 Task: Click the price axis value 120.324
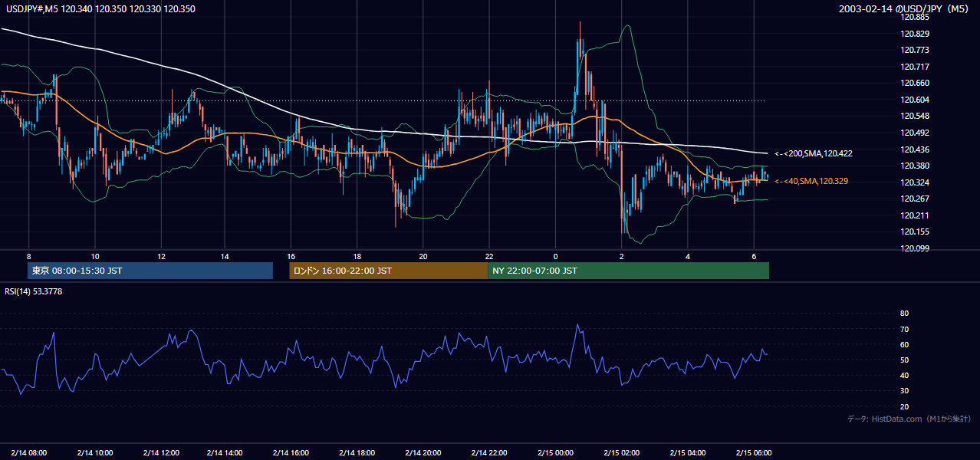pyautogui.click(x=916, y=182)
